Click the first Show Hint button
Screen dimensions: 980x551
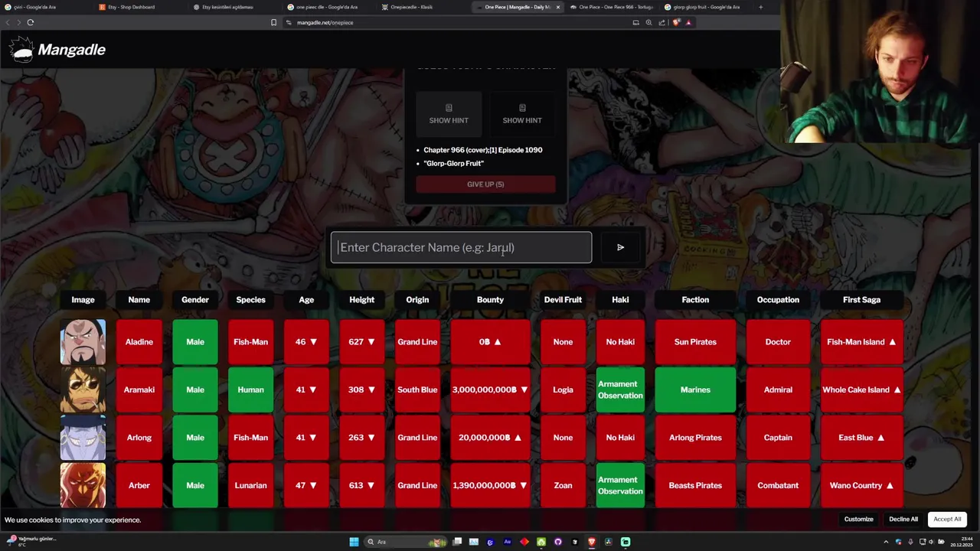[x=449, y=113]
